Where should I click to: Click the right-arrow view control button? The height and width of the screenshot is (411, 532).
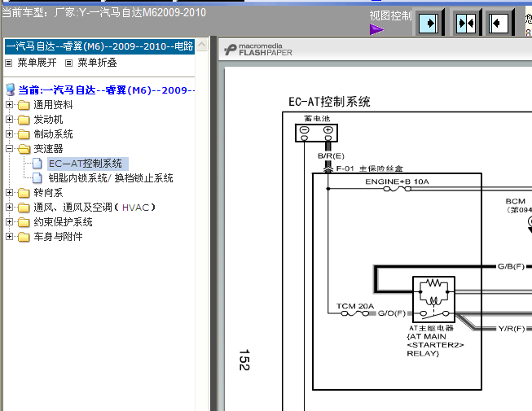[x=429, y=23]
